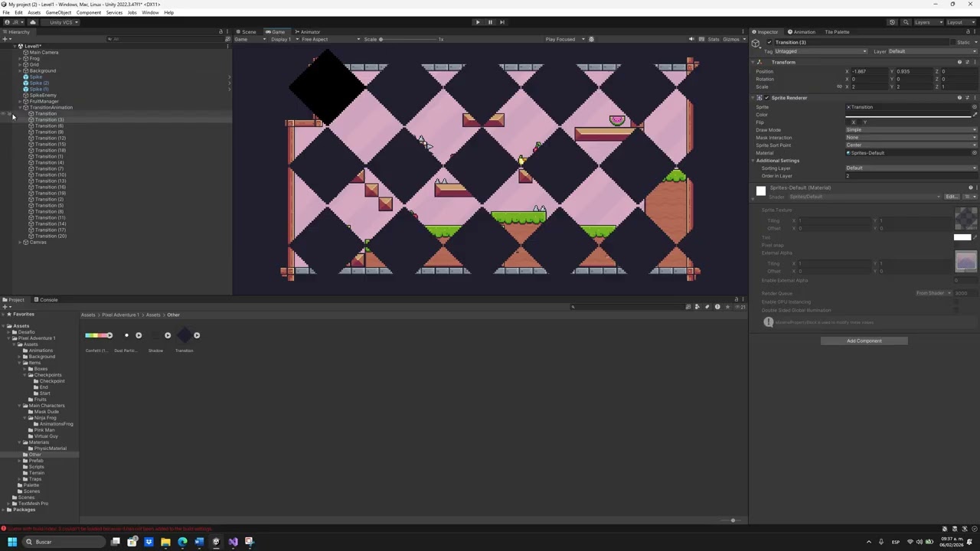The width and height of the screenshot is (980, 551).
Task: Toggle the Sprite Renderer enabled checkbox
Action: [766, 98]
